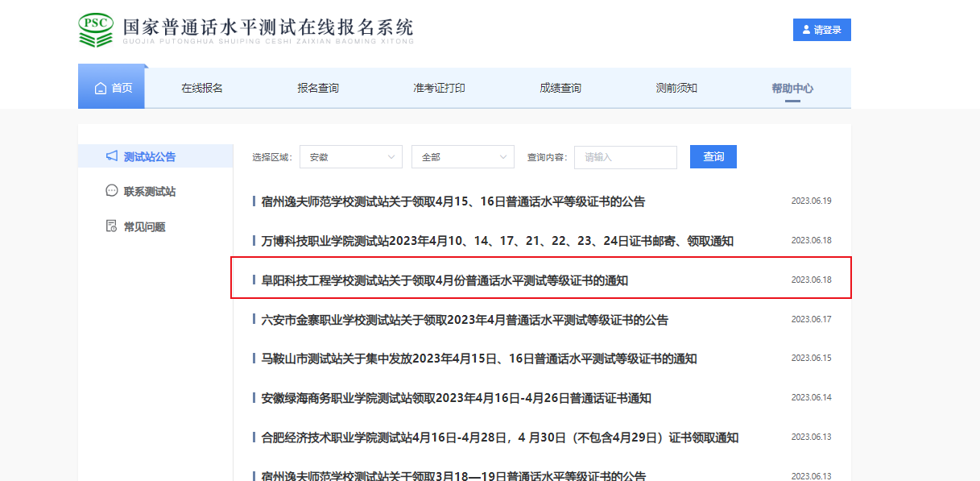Click the chat bubble icon beside 联系测试站

tap(112, 191)
